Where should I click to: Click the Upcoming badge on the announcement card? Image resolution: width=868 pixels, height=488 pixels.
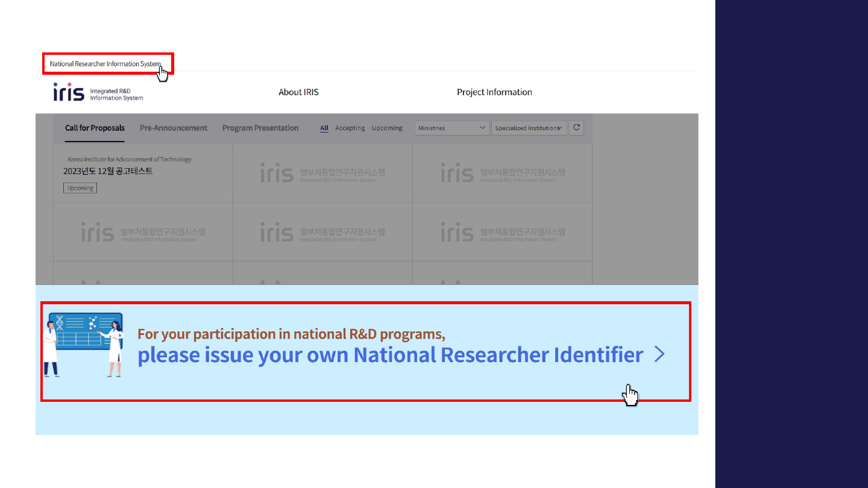point(80,188)
